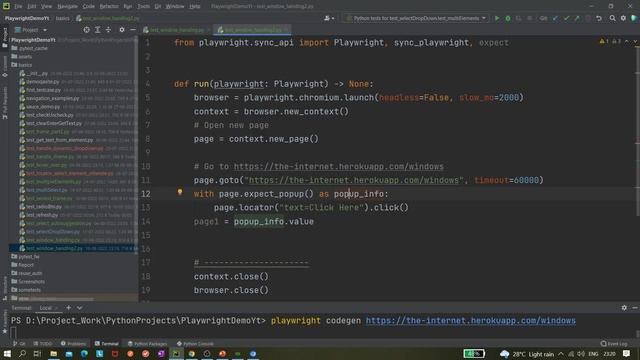The width and height of the screenshot is (640, 360).
Task: Start debugging with the green bug icon
Action: coord(508,18)
